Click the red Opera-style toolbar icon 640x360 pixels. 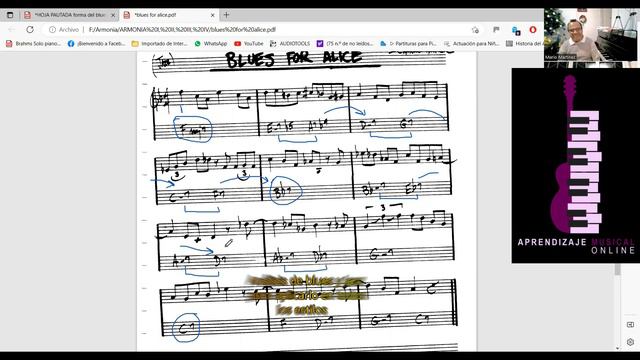click(x=533, y=29)
